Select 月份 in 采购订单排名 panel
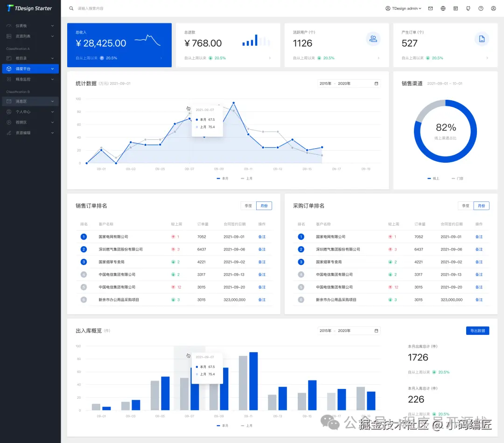 [x=481, y=206]
